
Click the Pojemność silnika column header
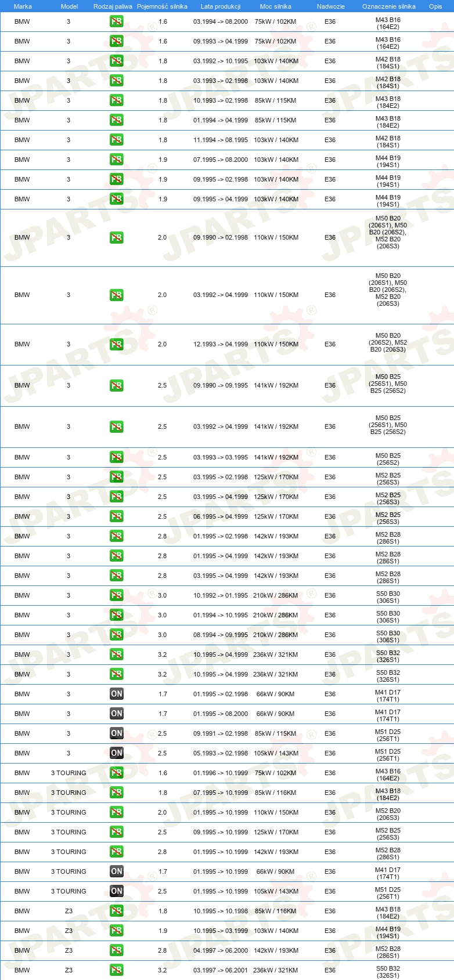tap(162, 6)
